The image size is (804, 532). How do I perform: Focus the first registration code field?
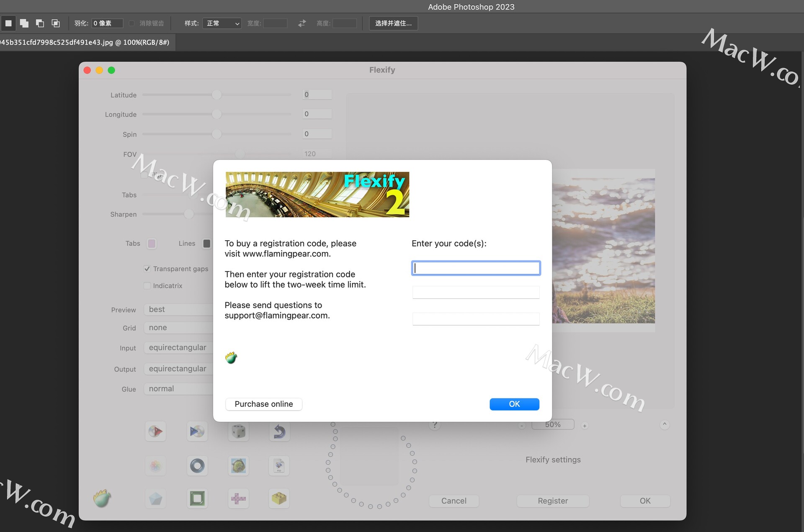[476, 268]
